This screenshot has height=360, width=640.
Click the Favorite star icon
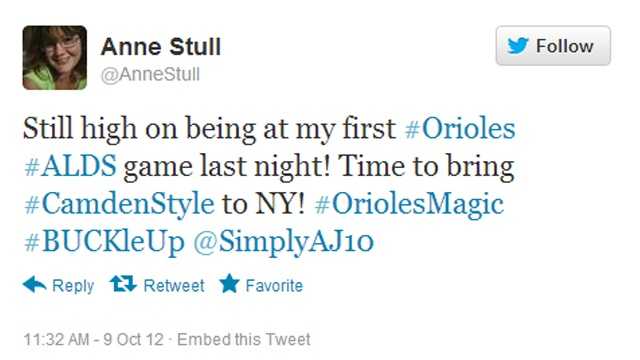(229, 283)
